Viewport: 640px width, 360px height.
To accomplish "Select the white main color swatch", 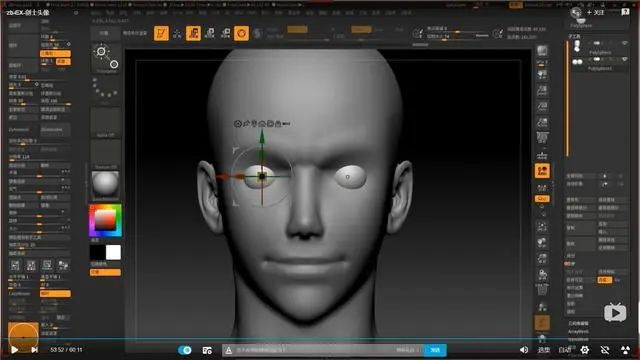I will point(113,253).
